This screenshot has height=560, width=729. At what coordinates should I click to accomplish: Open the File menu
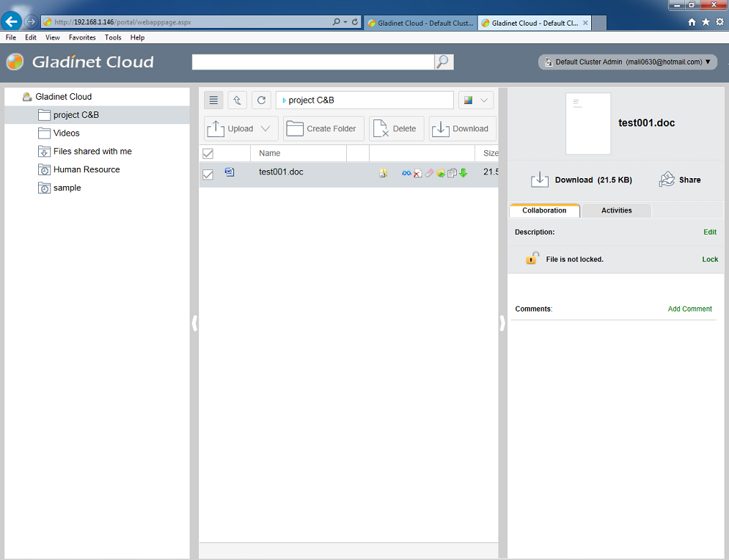click(11, 37)
